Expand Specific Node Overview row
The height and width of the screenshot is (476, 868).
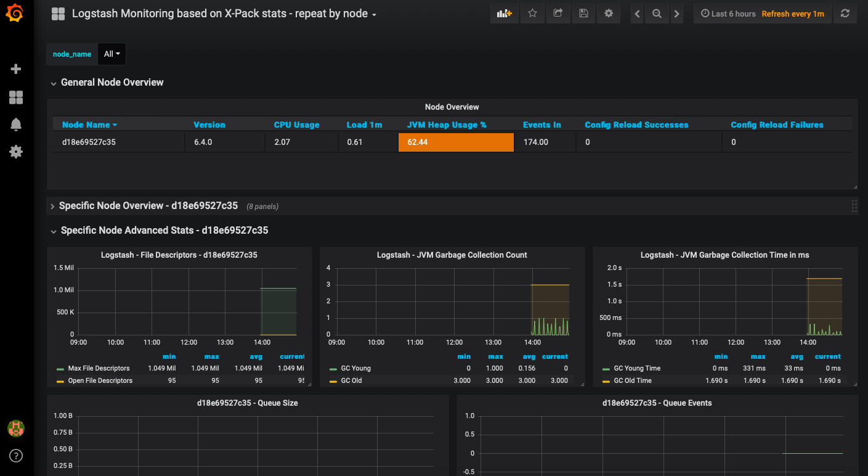(148, 206)
